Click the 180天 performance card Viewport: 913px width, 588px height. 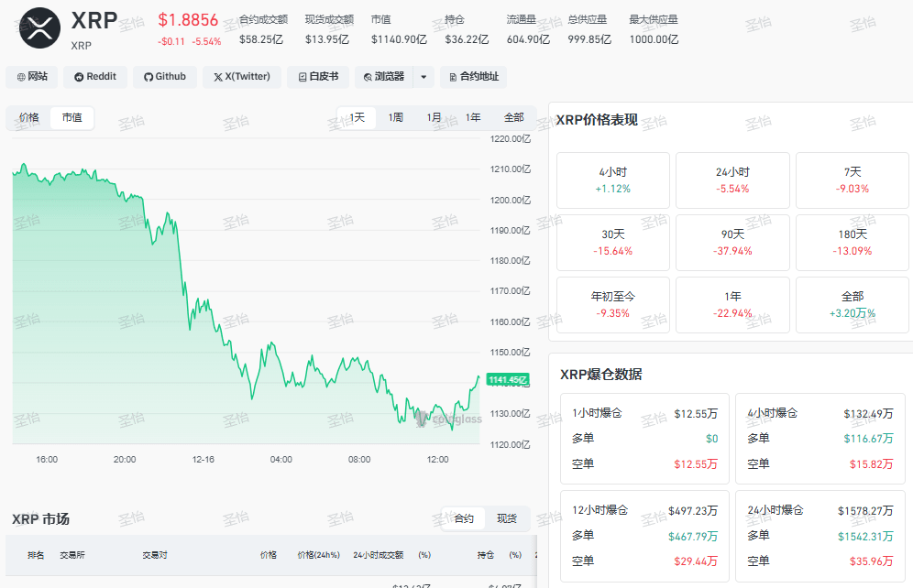[852, 243]
